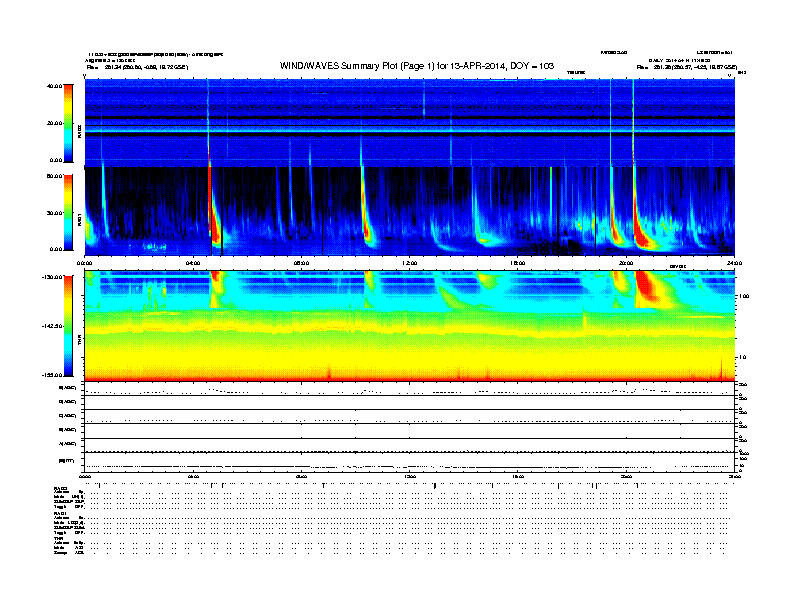Click the RAD1 intensity color bar
Viewport: 792px width, 612px height.
[68, 212]
